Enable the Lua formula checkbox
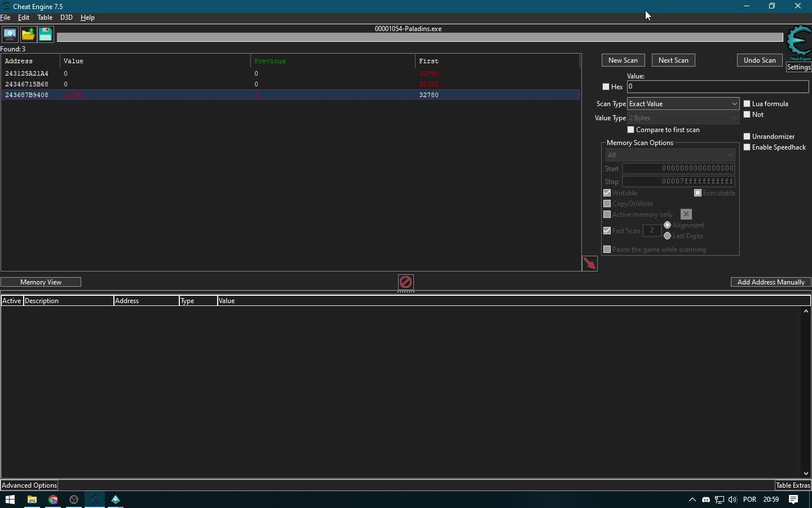Screen dimensions: 812x508 tap(747, 104)
